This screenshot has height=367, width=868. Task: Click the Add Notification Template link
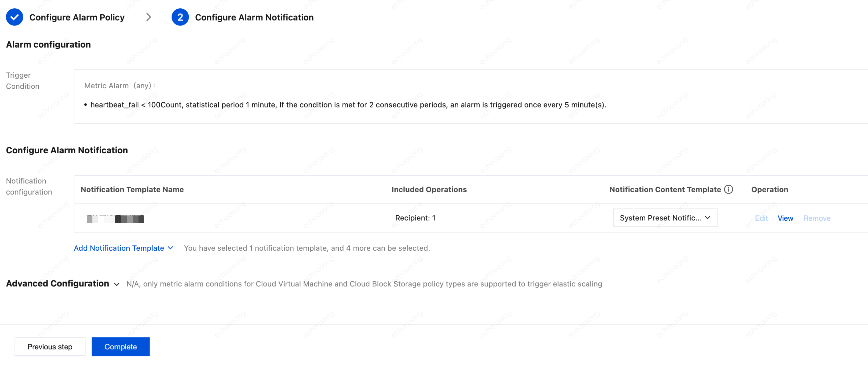119,248
